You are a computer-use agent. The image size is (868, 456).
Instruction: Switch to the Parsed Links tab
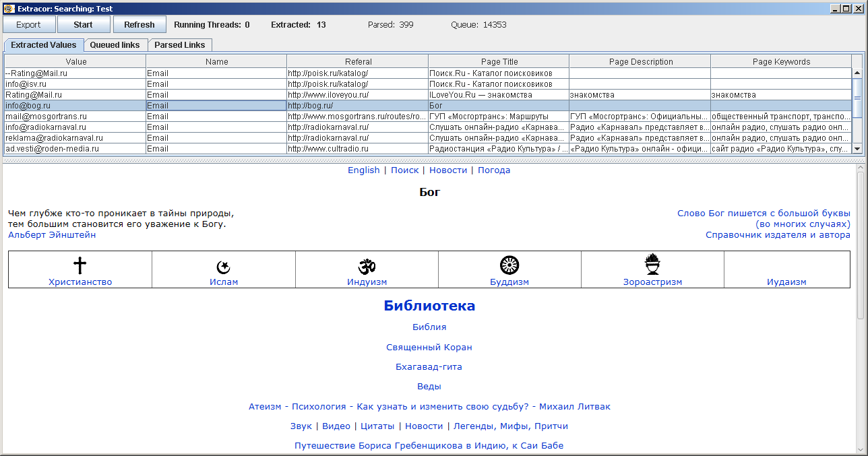[x=180, y=44]
